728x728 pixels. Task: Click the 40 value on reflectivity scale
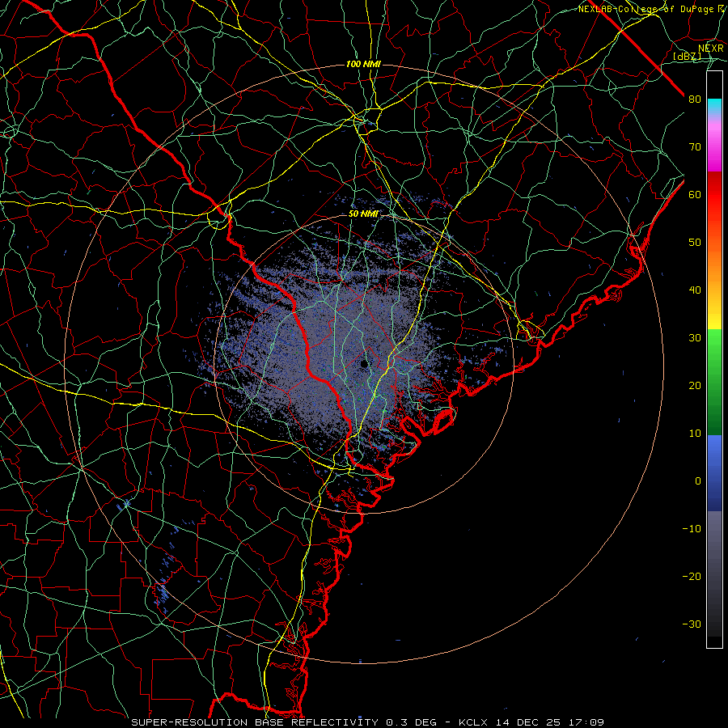point(695,290)
